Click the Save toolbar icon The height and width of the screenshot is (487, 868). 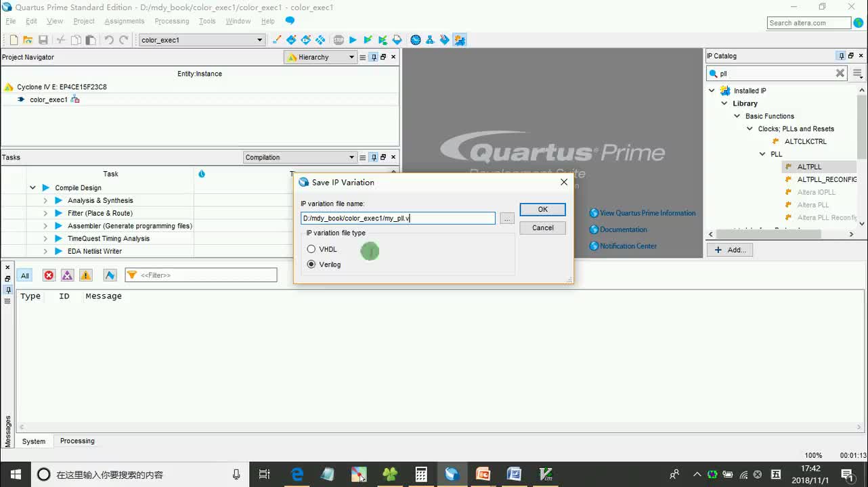[x=43, y=40]
